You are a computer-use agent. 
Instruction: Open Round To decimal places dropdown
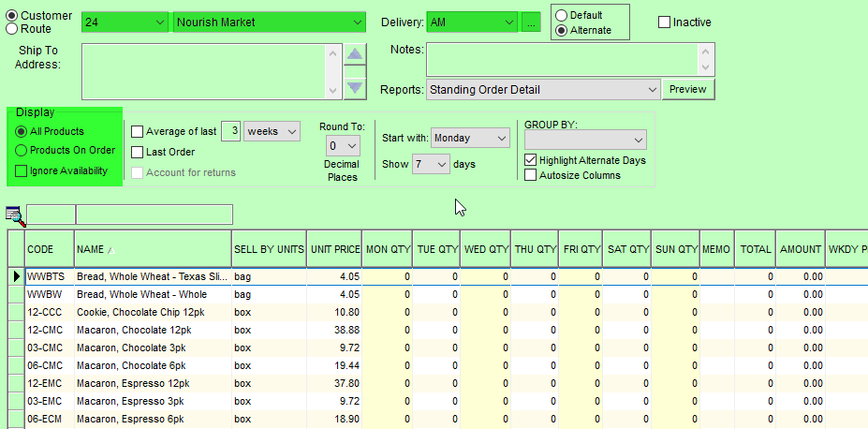[343, 146]
